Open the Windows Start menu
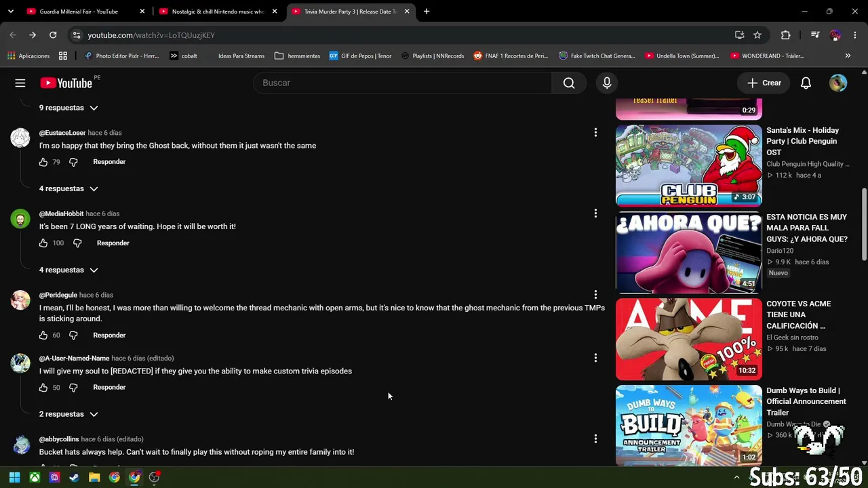Screen dimensions: 868x488 tap(14, 477)
